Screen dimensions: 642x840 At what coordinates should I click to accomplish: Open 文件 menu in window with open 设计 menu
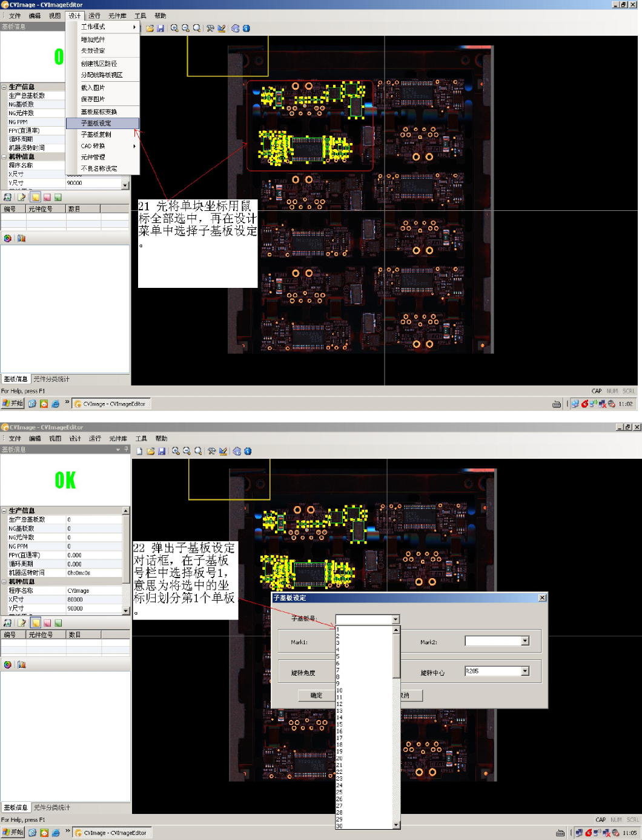[x=15, y=16]
